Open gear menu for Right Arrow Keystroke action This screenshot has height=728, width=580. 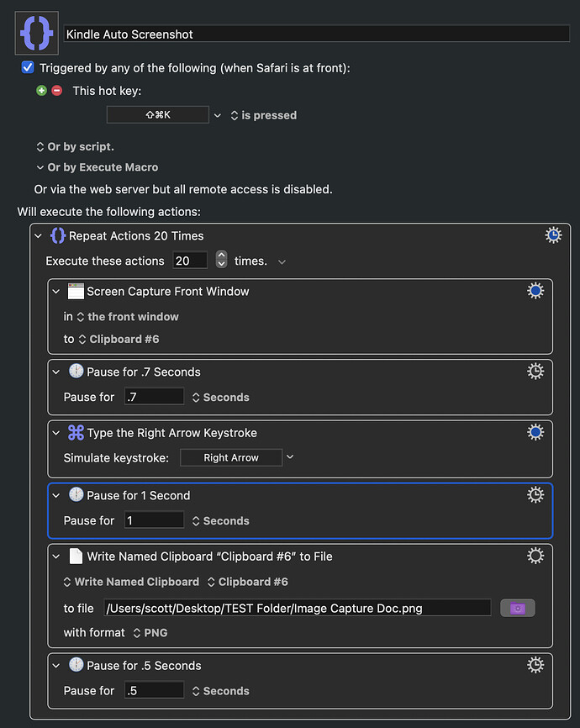click(x=535, y=432)
